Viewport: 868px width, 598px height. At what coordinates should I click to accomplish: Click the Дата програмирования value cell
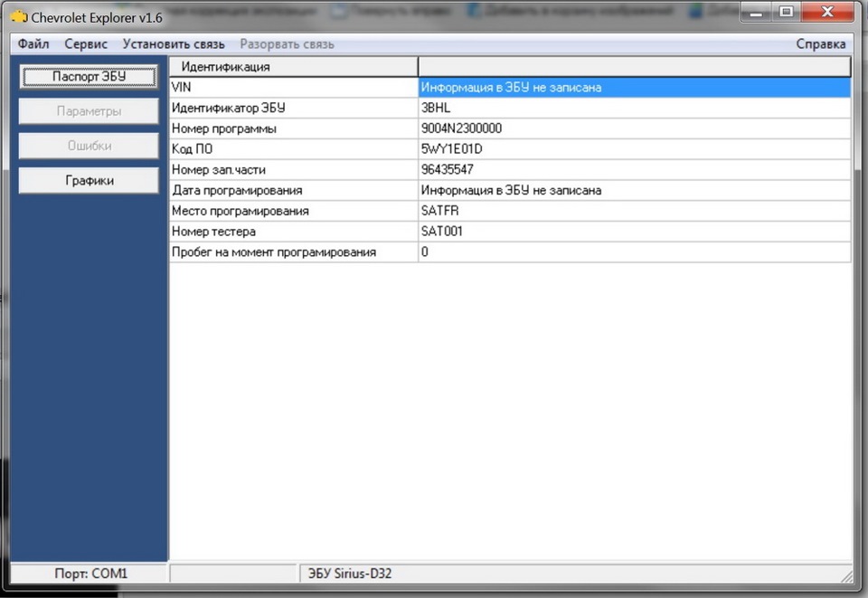(635, 191)
